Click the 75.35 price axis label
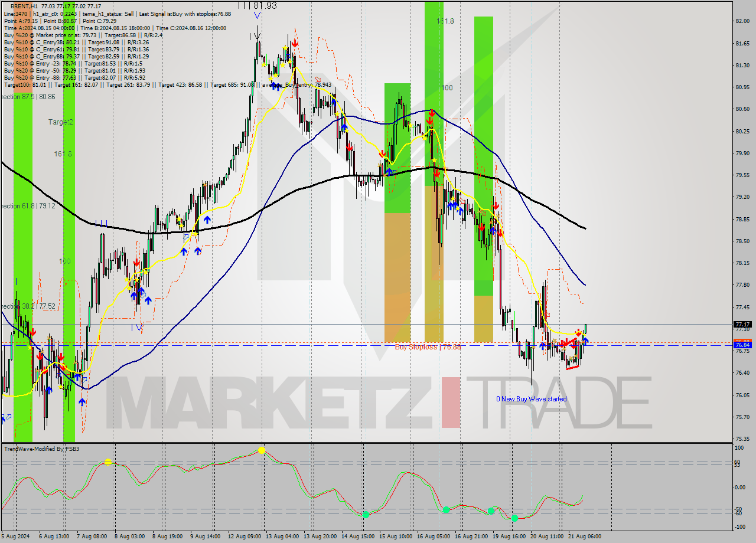 click(742, 439)
